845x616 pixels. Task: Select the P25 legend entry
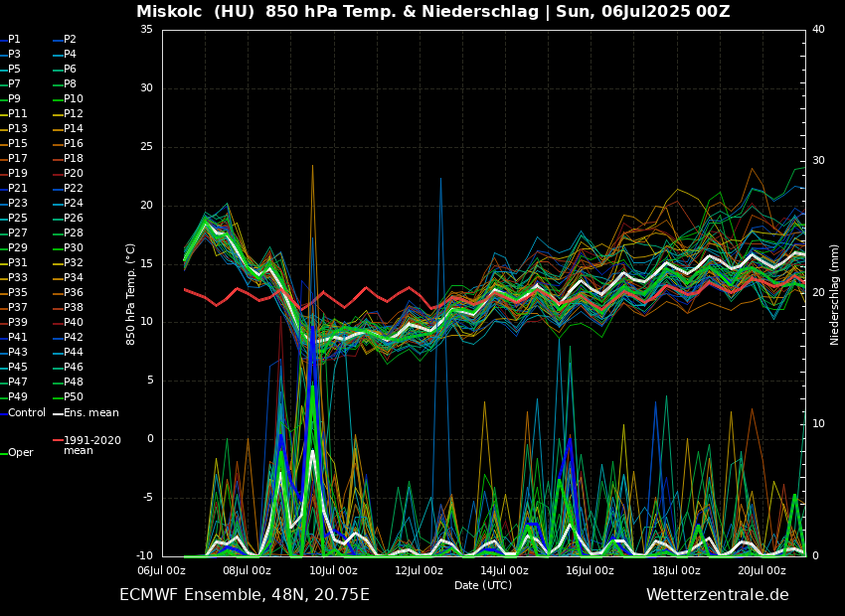click(x=18, y=219)
